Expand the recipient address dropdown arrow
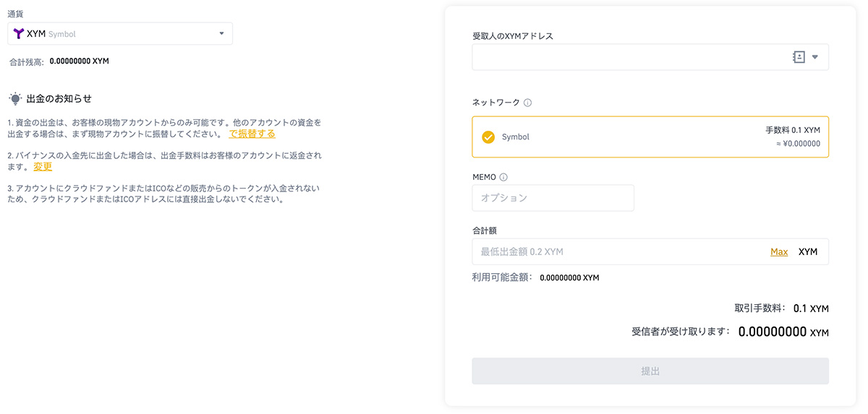 (x=815, y=57)
